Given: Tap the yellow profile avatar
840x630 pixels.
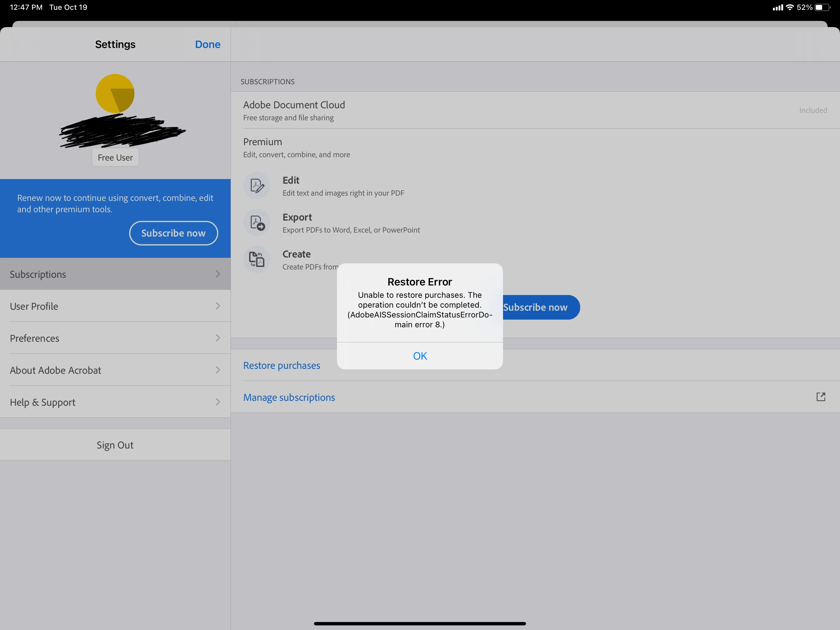Looking at the screenshot, I should click(115, 94).
